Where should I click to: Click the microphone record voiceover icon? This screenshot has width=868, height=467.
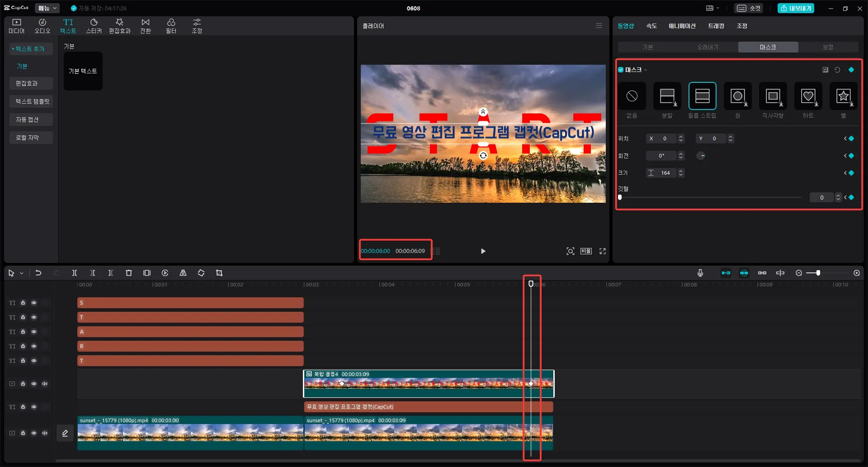tap(700, 273)
